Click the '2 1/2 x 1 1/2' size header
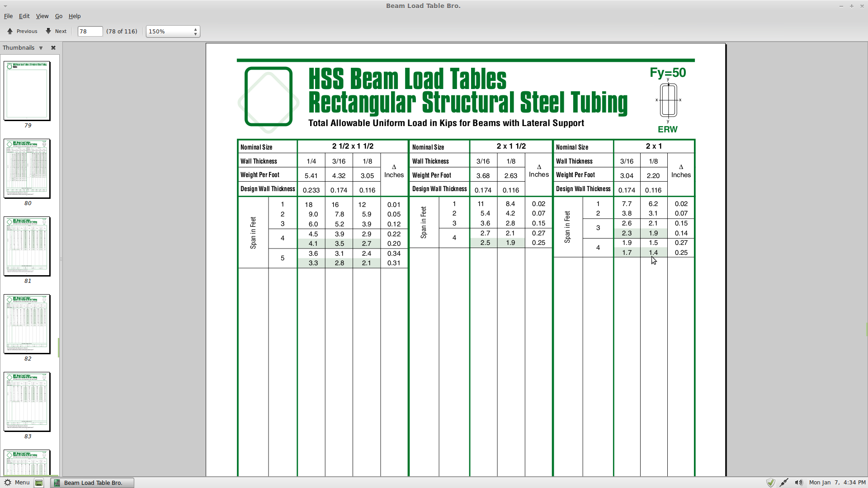The height and width of the screenshot is (488, 868). [x=353, y=146]
